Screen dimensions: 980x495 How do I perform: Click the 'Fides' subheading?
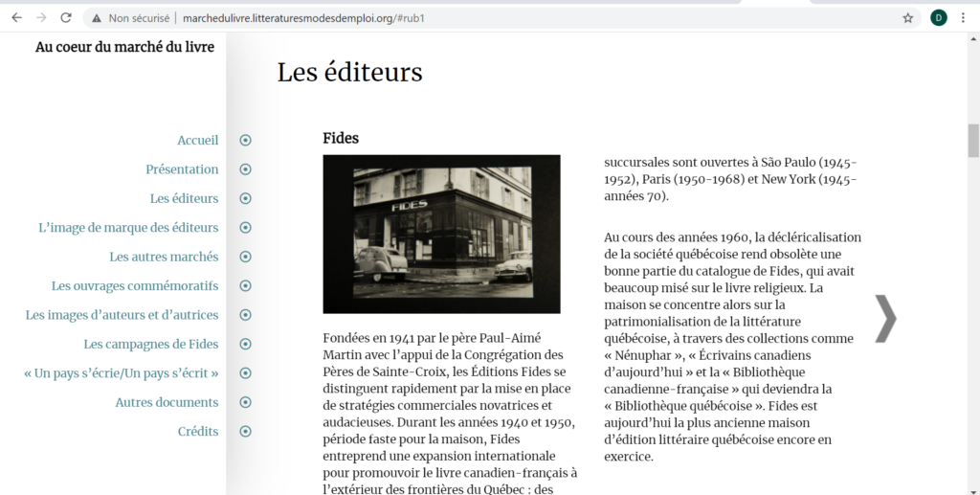coord(341,138)
